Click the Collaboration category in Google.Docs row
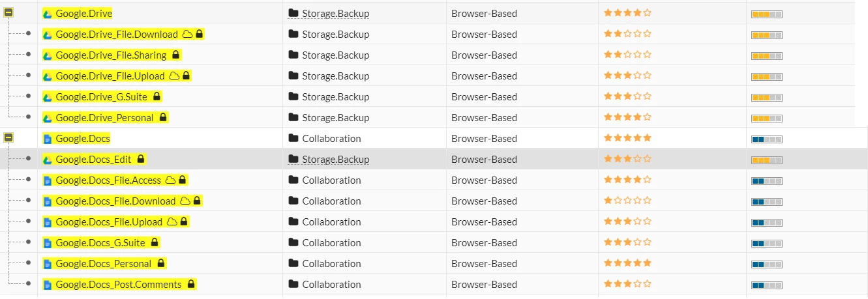Screen dimensions: 868x299 [x=331, y=139]
